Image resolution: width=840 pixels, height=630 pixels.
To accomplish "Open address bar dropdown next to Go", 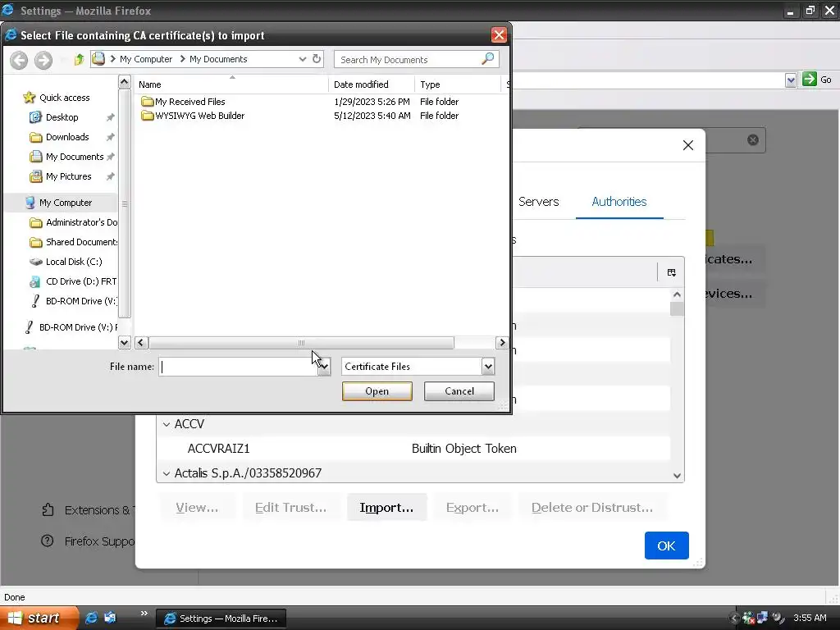I will point(791,80).
